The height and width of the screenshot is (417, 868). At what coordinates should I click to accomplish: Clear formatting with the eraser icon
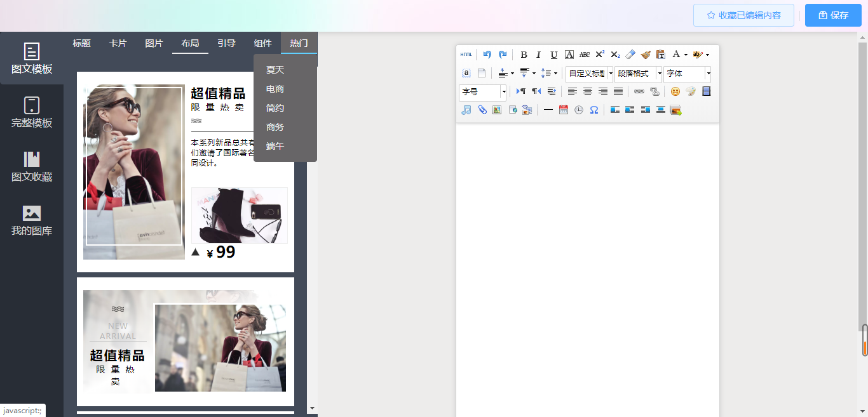(x=630, y=55)
